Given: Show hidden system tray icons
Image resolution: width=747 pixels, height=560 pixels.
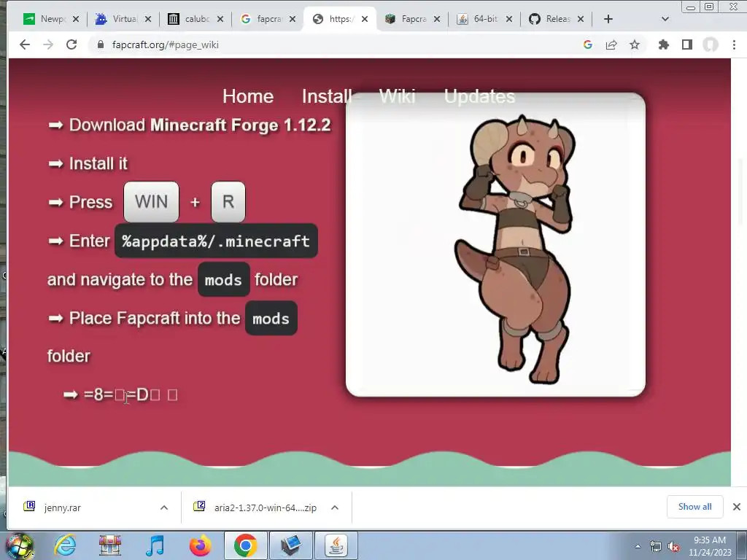Looking at the screenshot, I should click(638, 546).
